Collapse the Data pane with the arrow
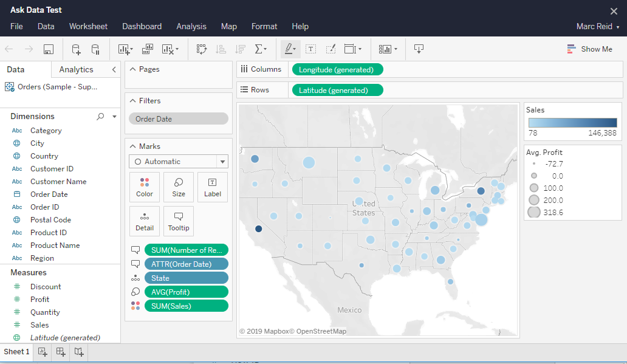The width and height of the screenshot is (627, 364). 114,69
